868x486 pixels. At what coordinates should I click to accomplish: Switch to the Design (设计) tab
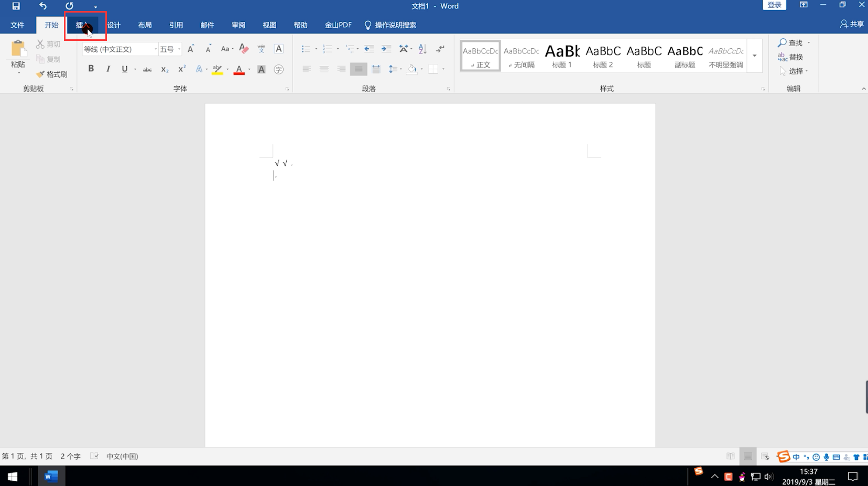(114, 25)
